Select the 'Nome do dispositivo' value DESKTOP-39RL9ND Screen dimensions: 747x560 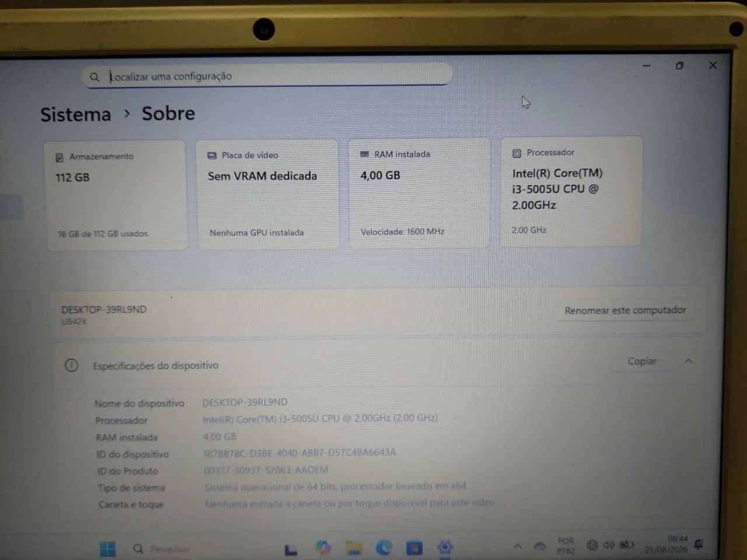(245, 402)
